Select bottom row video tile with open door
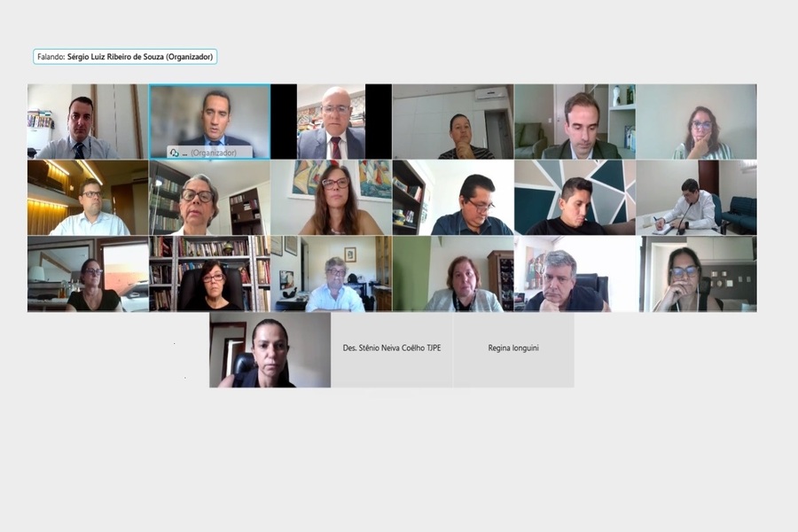The width and height of the screenshot is (798, 532). point(270,349)
